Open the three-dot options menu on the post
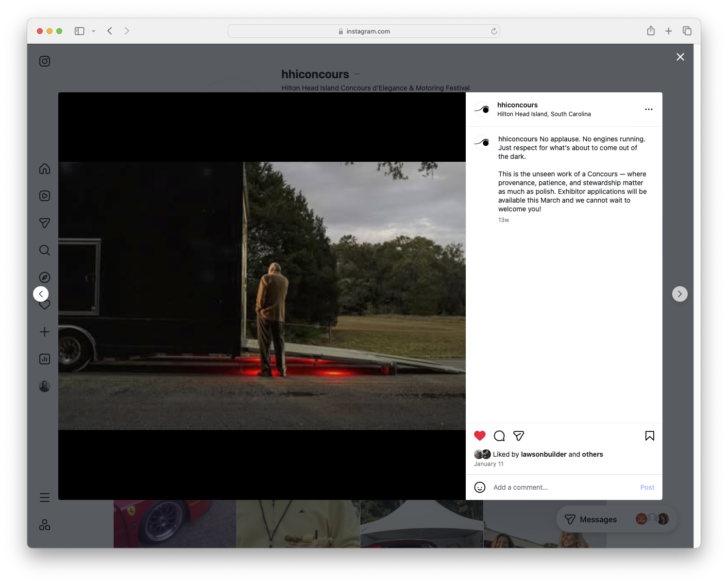 pos(649,109)
